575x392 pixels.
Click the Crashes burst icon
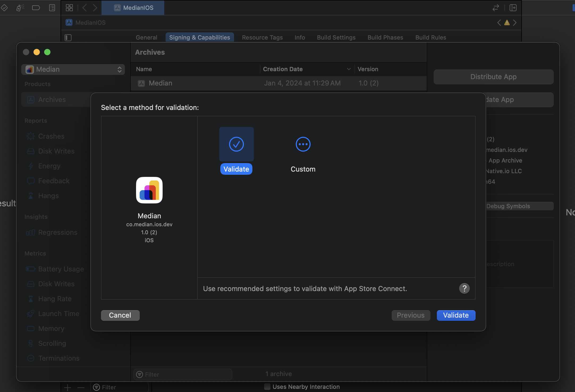pyautogui.click(x=31, y=136)
